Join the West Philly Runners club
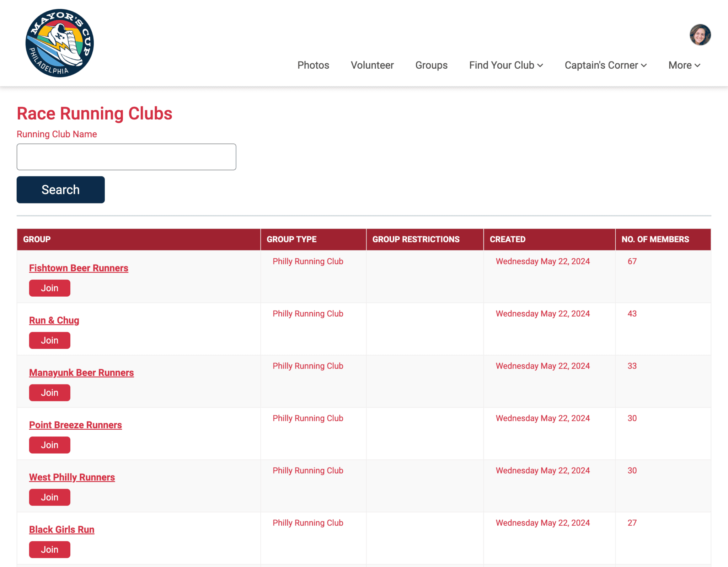The height and width of the screenshot is (567, 728). tap(49, 497)
